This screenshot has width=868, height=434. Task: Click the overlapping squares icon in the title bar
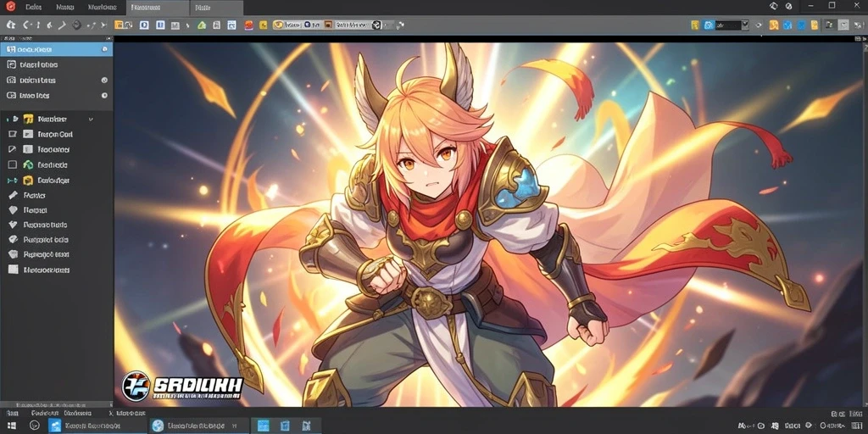(x=774, y=6)
